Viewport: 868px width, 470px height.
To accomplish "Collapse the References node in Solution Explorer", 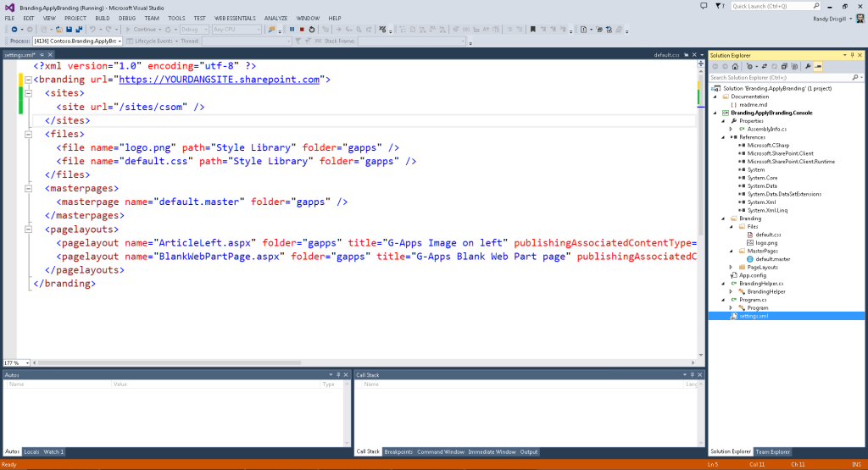I will tap(724, 137).
